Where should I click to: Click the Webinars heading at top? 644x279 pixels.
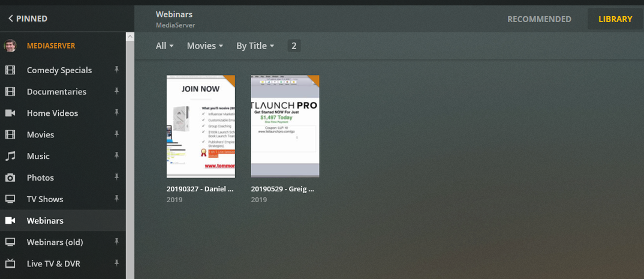point(174,14)
